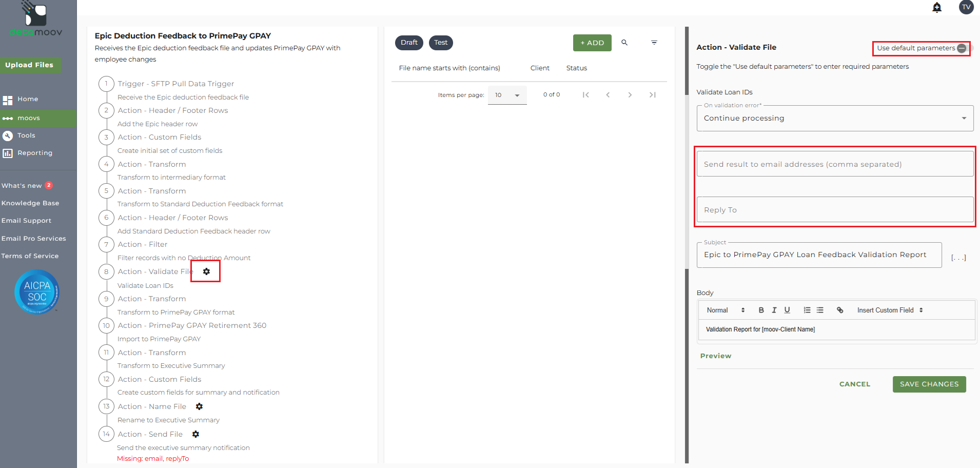Click the Status column header
This screenshot has width=980, height=468.
click(x=576, y=68)
